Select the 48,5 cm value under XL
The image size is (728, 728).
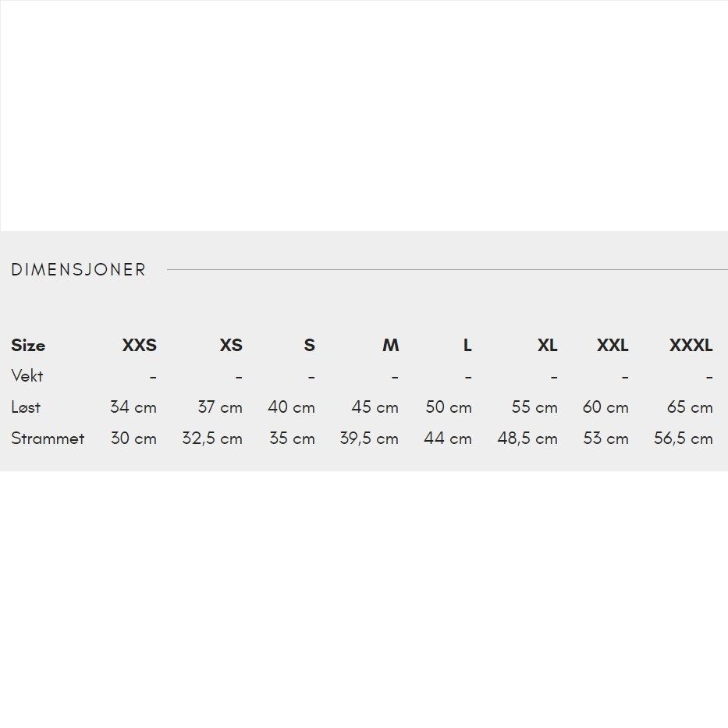click(x=527, y=439)
